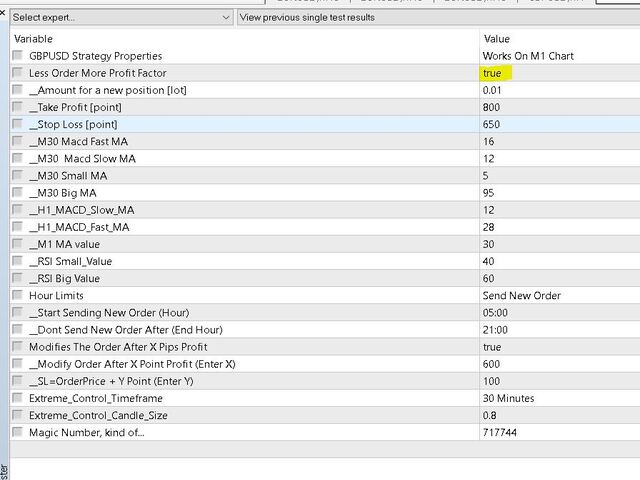Click the Variable column header
This screenshot has height=480, width=640.
coord(33,39)
